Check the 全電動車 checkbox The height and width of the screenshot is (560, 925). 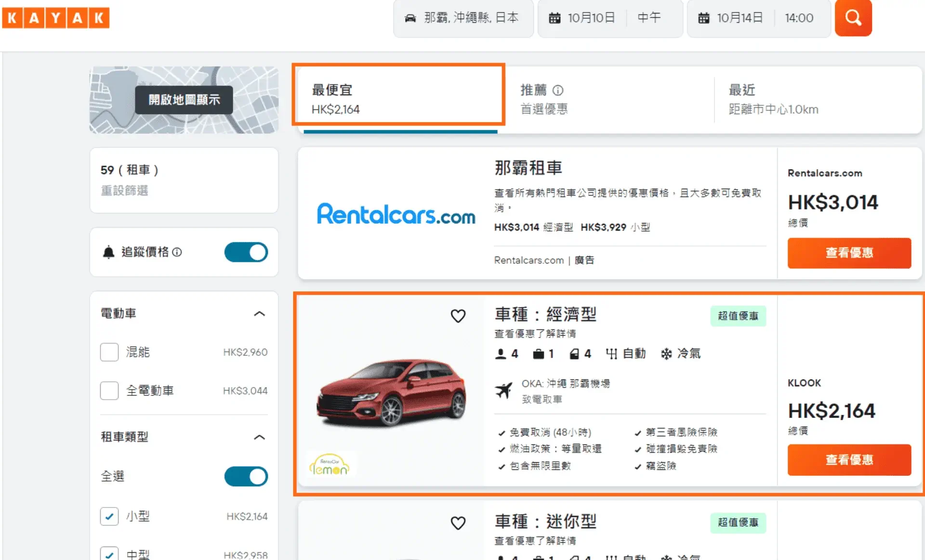pos(109,391)
